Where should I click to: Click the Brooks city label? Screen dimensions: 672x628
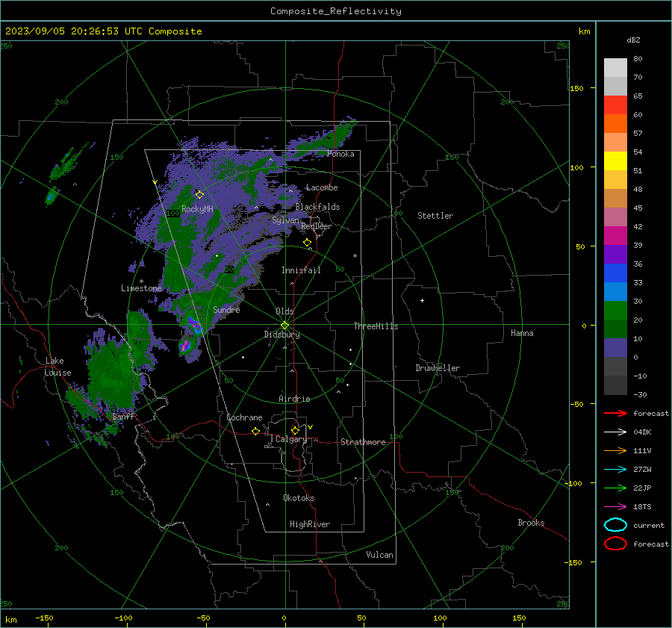click(531, 523)
